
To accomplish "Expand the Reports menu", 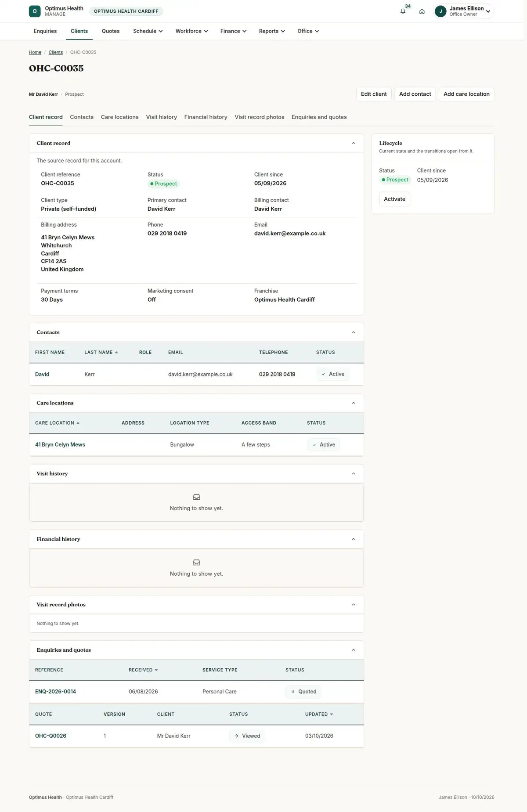I will click(x=272, y=31).
